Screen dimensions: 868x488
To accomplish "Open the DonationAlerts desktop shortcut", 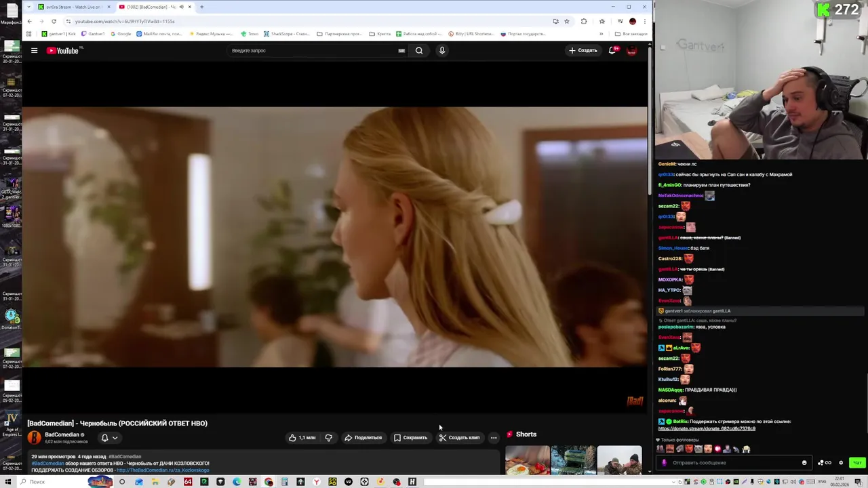I will pos(11,319).
